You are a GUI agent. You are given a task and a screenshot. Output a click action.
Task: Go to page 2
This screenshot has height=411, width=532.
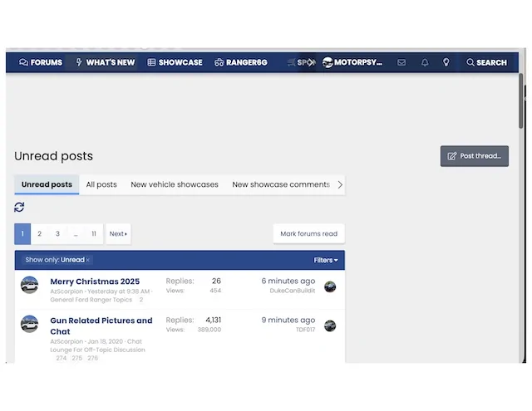click(40, 234)
